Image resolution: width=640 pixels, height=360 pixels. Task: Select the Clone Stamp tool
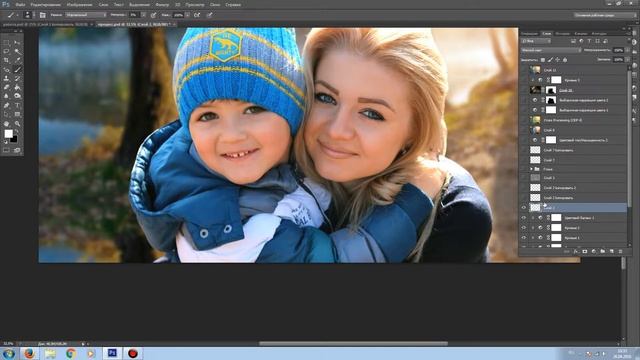(x=6, y=78)
